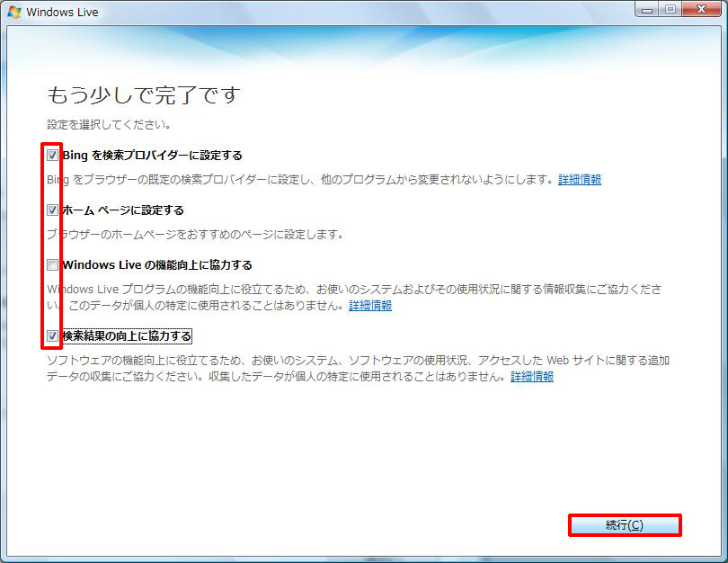This screenshot has height=563, width=728.
Task: Close the Windows Live installer window
Action: [702, 10]
